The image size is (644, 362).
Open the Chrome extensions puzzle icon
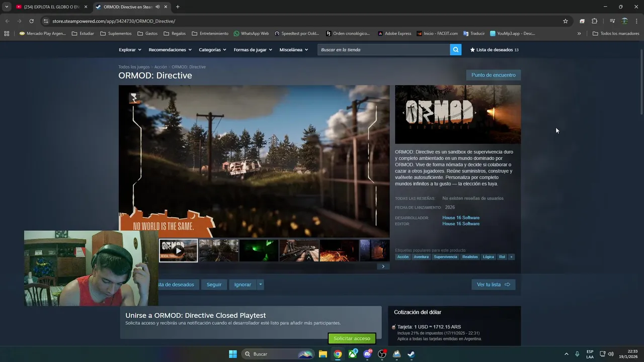[x=594, y=21]
